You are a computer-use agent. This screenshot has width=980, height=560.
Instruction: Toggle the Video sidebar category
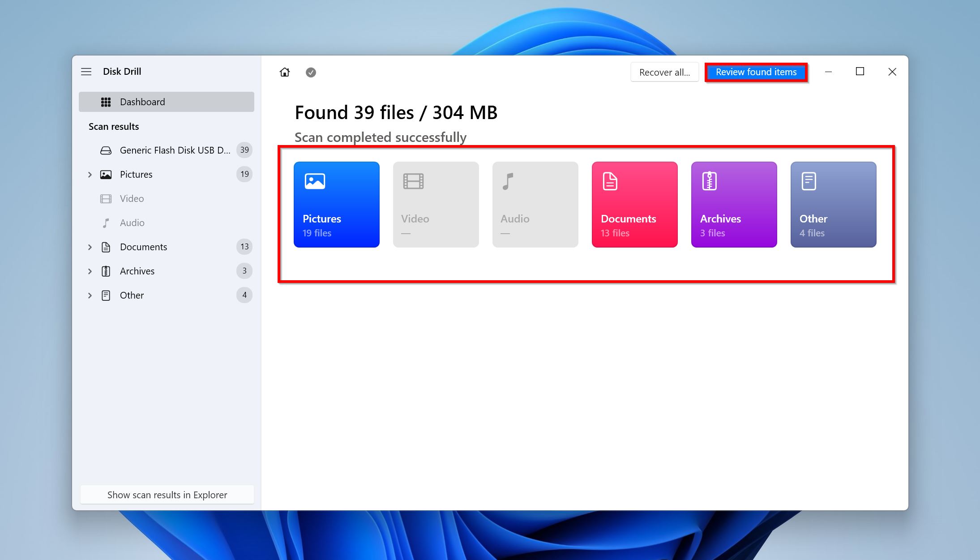(x=131, y=198)
